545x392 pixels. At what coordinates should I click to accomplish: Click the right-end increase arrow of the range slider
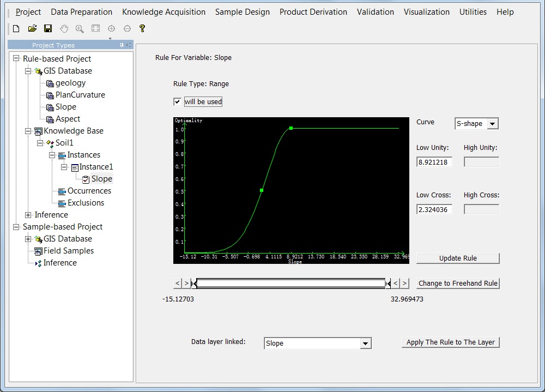(x=404, y=284)
